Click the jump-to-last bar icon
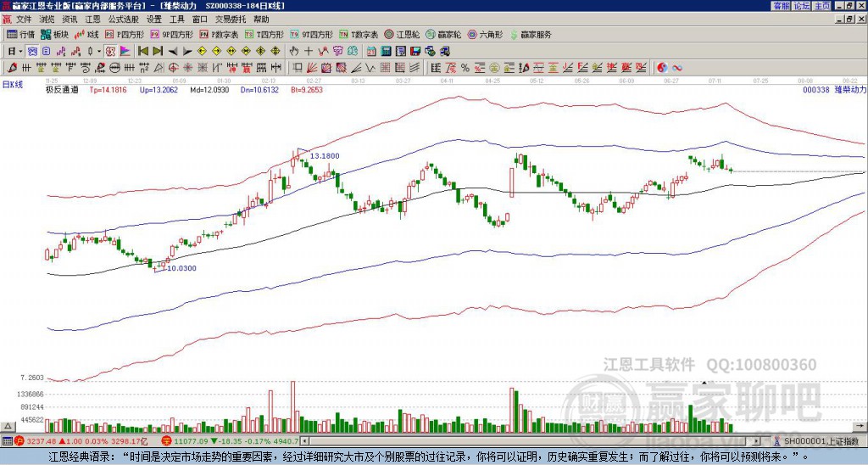868x465 pixels. (x=158, y=51)
